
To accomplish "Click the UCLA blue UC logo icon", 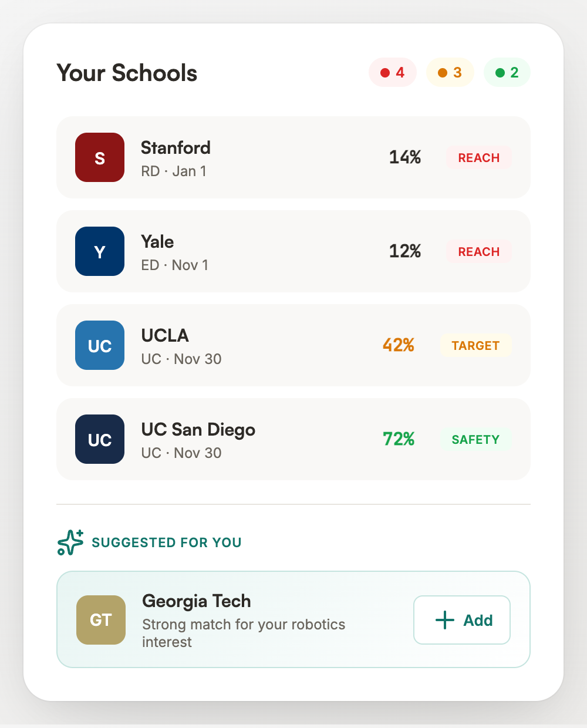I will [x=100, y=345].
